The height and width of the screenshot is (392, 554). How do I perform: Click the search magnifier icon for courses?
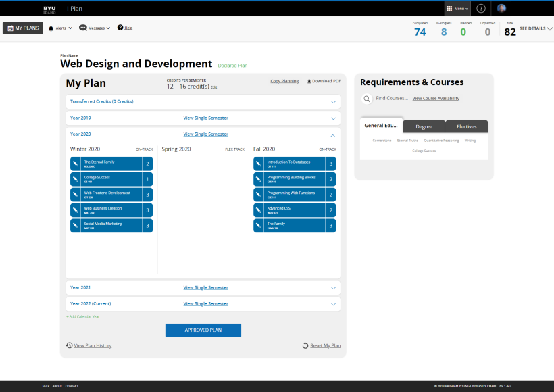[367, 99]
